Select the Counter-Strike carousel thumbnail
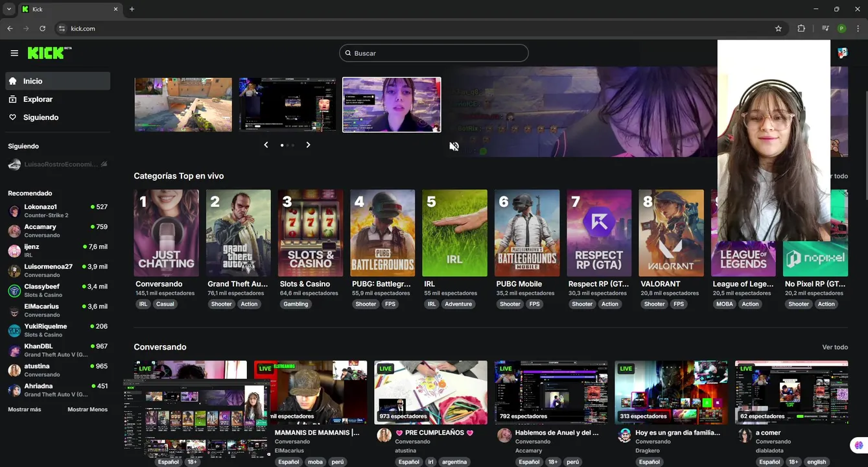The width and height of the screenshot is (868, 467). (x=183, y=104)
